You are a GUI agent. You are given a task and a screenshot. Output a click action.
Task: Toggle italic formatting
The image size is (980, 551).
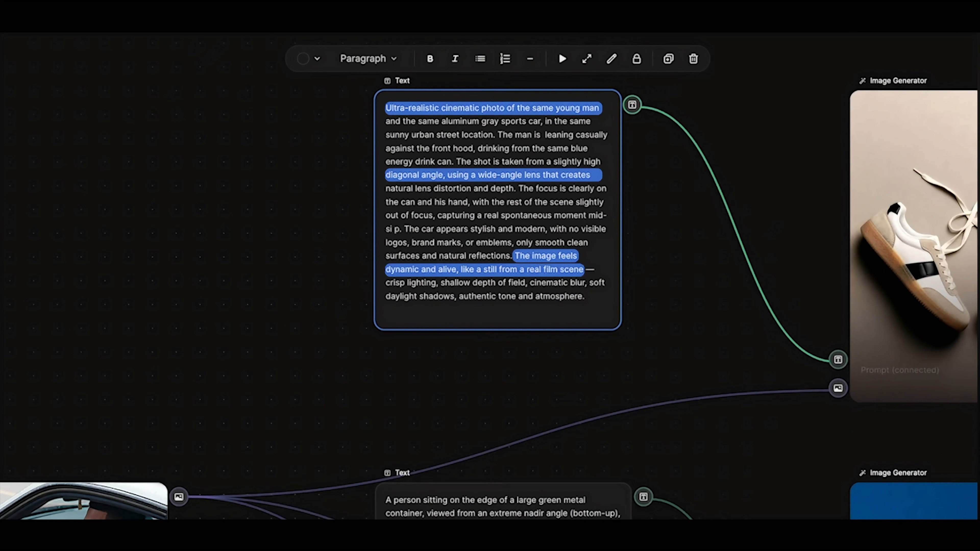pos(455,59)
